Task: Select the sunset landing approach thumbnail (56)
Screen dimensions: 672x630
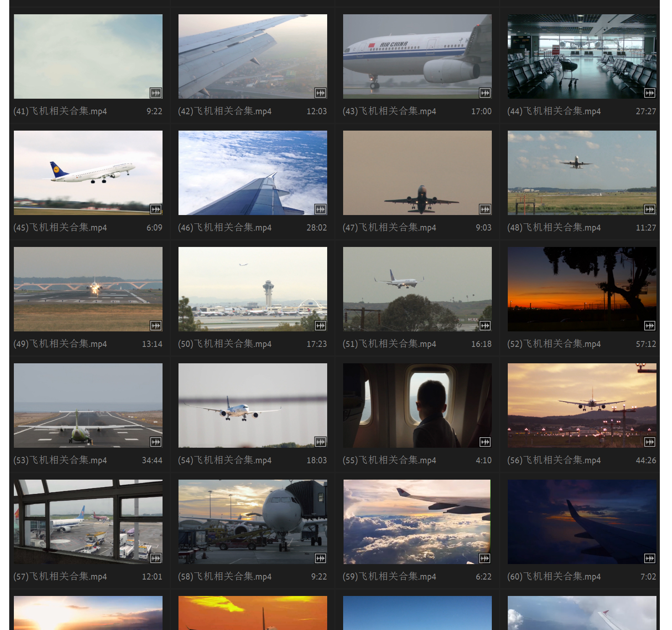Action: pyautogui.click(x=582, y=406)
